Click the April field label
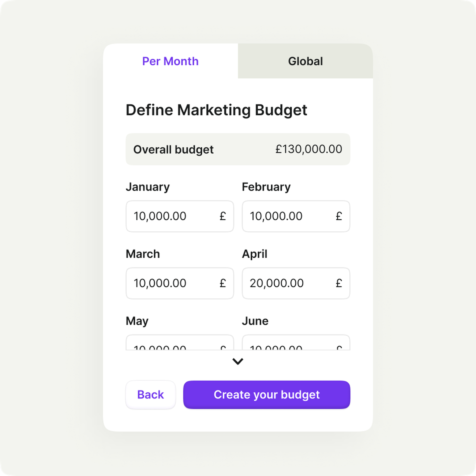Screen dimensions: 476x476 [255, 254]
